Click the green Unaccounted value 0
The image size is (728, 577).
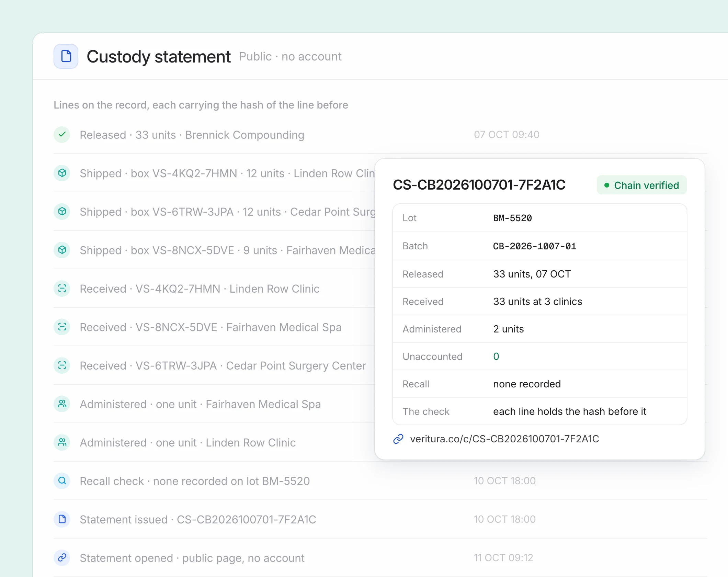(x=496, y=357)
